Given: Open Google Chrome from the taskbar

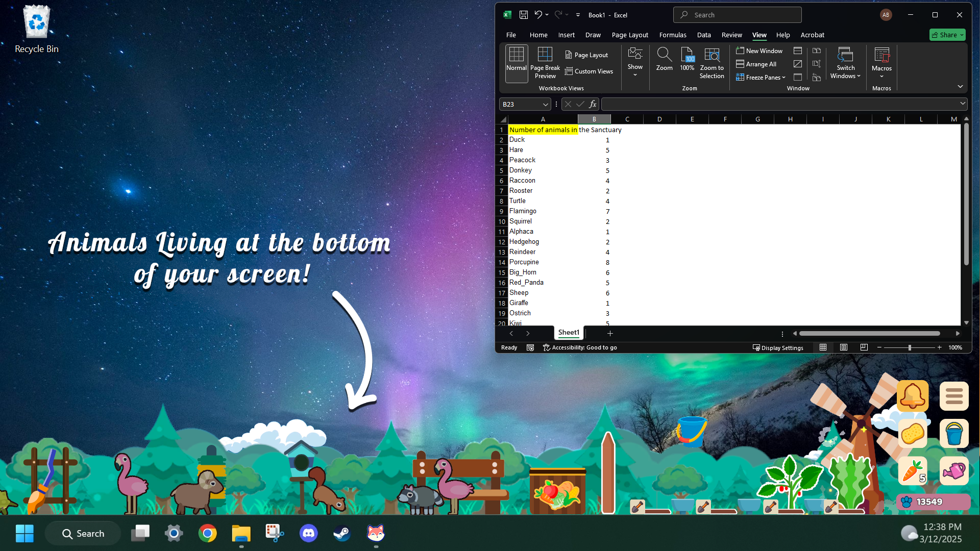Looking at the screenshot, I should click(x=207, y=533).
